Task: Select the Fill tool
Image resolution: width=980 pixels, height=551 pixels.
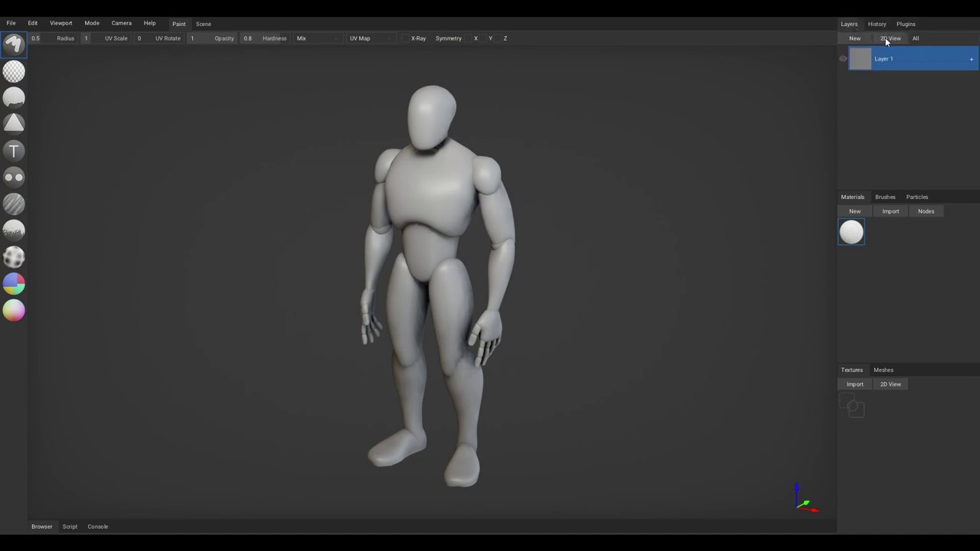Action: pos(14,97)
